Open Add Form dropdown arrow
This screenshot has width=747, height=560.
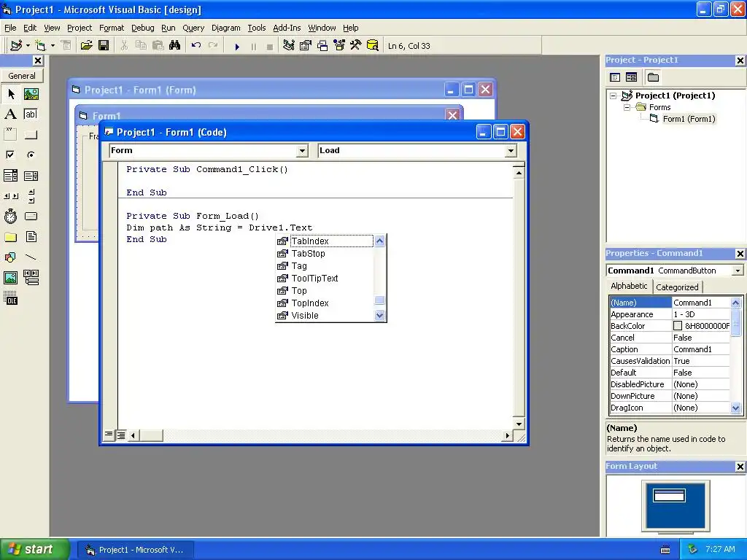pos(53,46)
